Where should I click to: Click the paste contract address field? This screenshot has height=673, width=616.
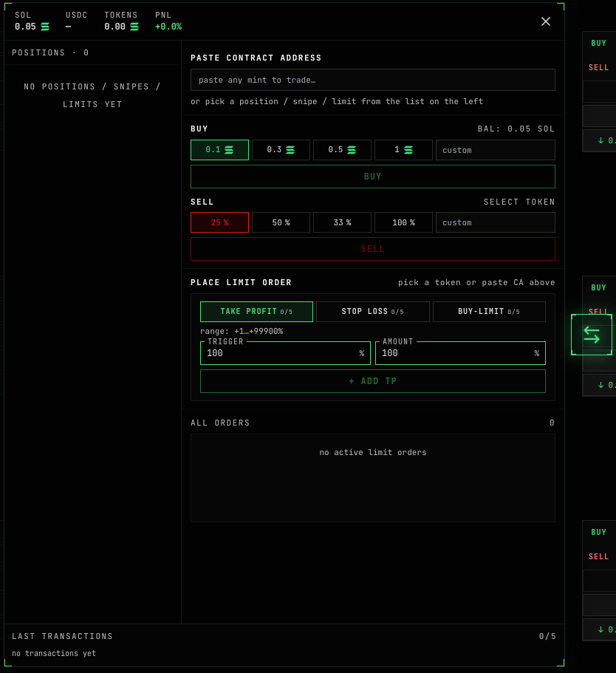[x=372, y=80]
